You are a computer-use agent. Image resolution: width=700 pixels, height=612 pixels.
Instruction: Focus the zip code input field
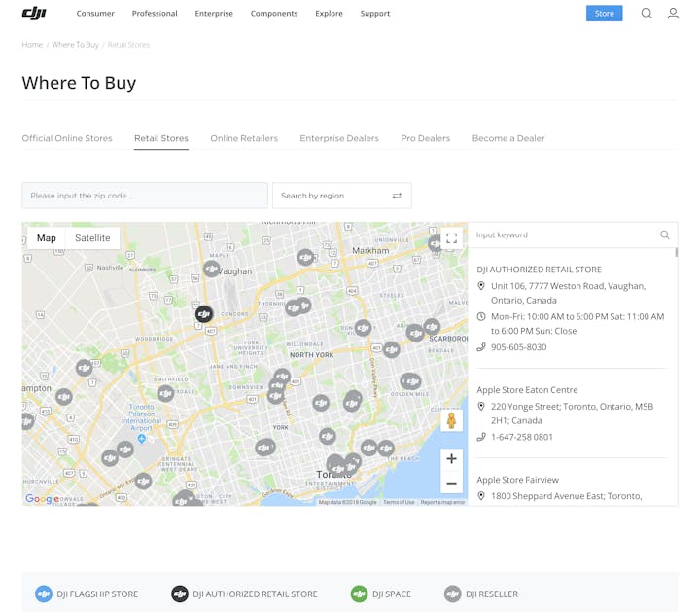145,196
